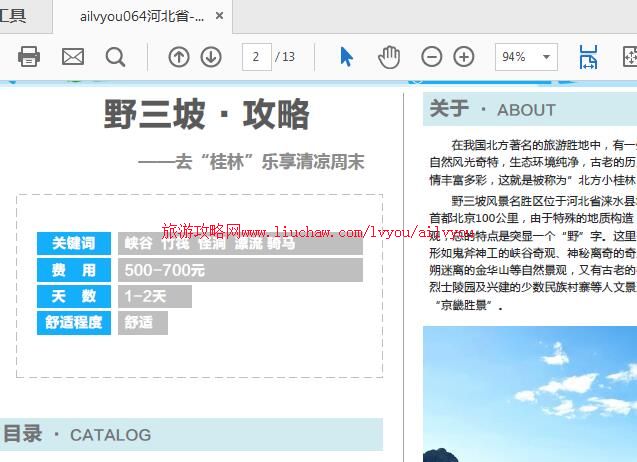Open the 工具 tab
Screen dimensions: 637x462
[x=14, y=16]
